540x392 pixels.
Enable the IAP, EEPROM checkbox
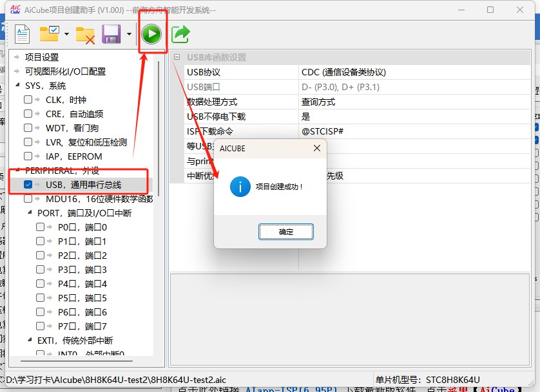pyautogui.click(x=28, y=156)
